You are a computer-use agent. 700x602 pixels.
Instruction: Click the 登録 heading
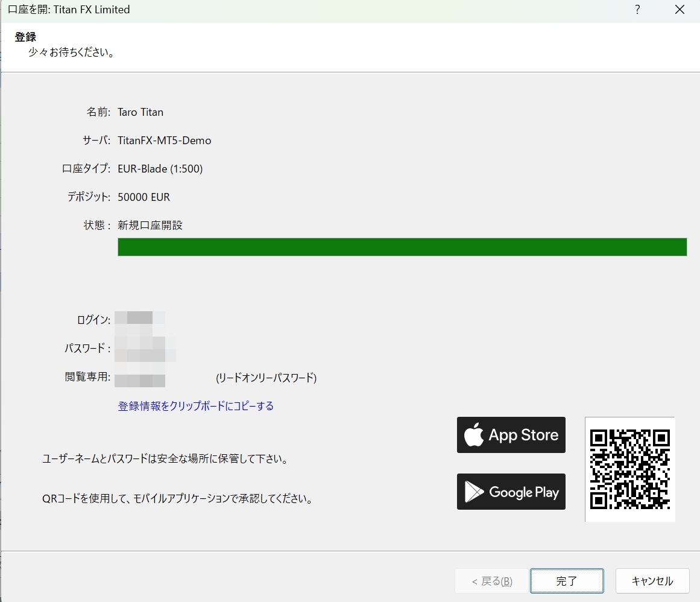[25, 37]
